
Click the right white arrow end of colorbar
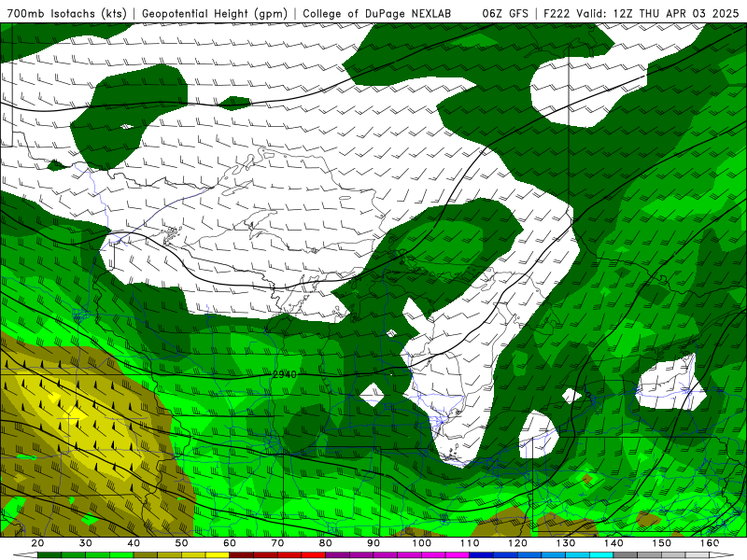721,555
